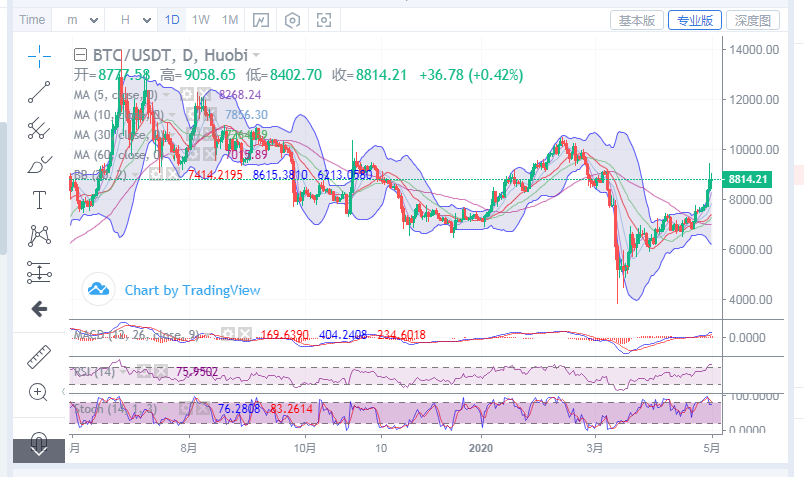This screenshot has height=477, width=804.
Task: Open chart settings hexagon icon
Action: (x=292, y=20)
